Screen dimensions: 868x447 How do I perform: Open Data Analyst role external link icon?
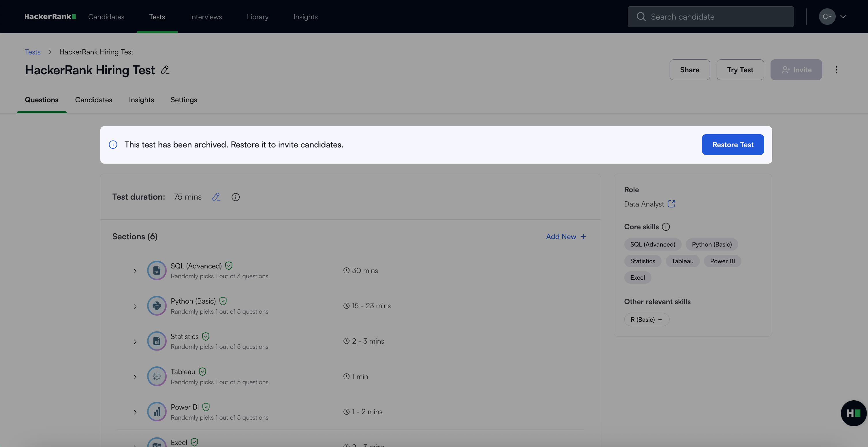click(671, 204)
